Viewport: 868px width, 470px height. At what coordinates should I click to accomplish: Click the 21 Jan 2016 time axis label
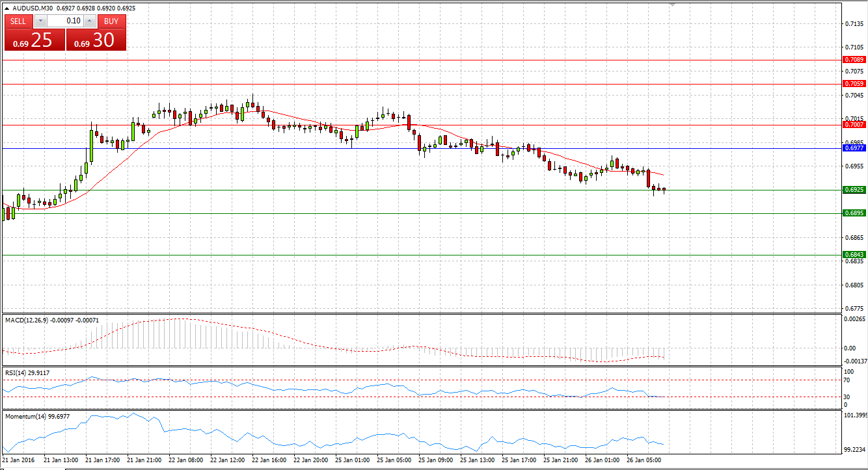(18, 460)
